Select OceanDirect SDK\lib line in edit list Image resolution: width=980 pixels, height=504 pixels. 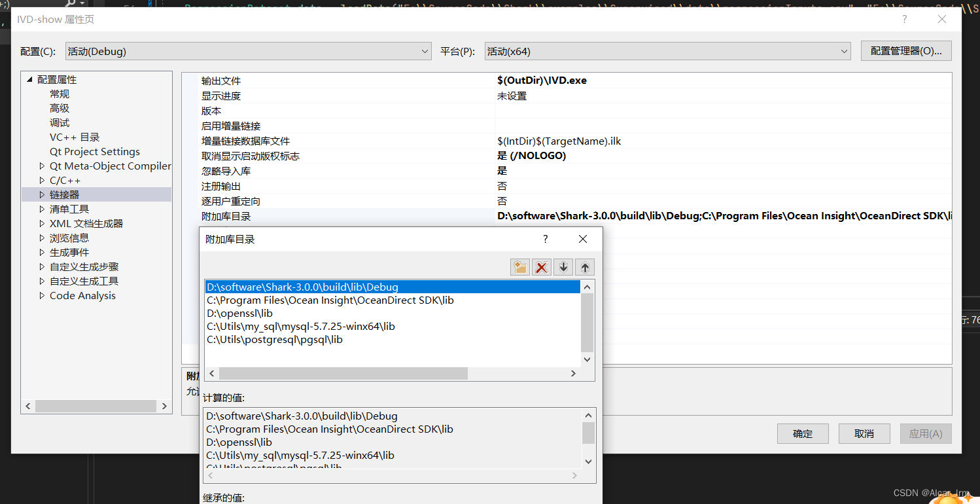click(x=393, y=300)
